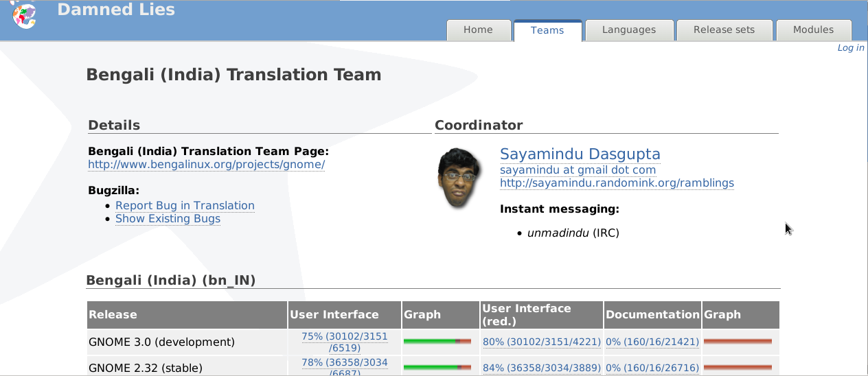Select the Teams tab
The height and width of the screenshot is (376, 868).
point(547,30)
